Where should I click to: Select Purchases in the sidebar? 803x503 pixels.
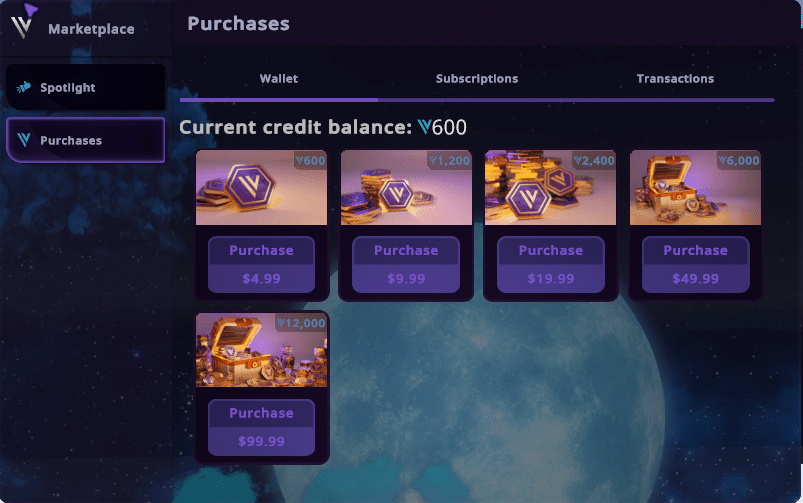(x=85, y=141)
